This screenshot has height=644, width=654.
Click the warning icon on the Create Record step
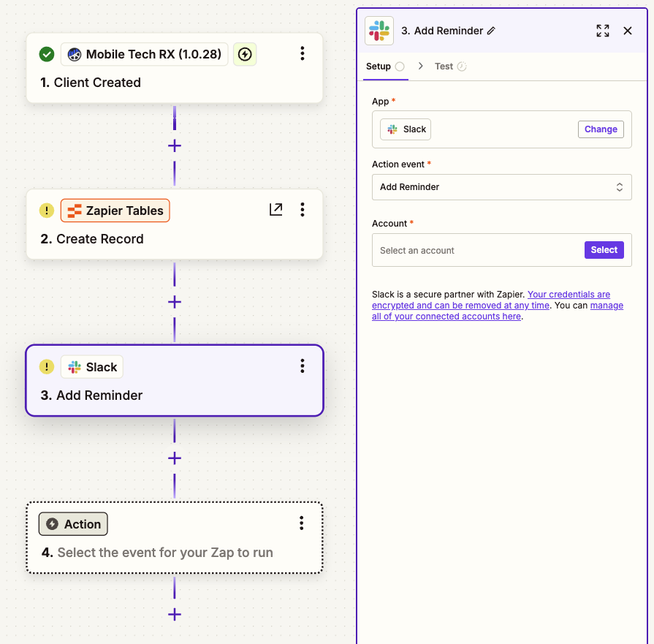[46, 210]
